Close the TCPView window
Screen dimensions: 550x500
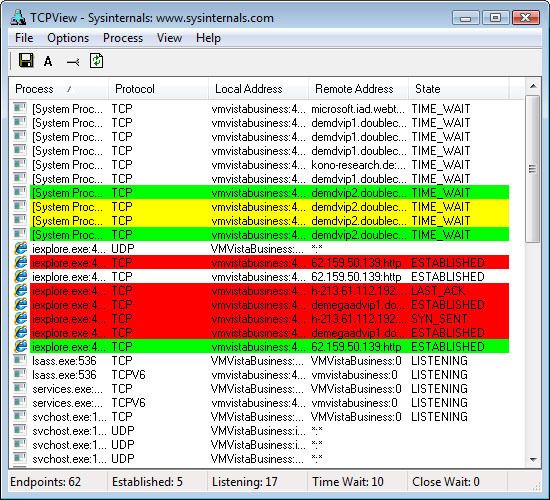525,18
